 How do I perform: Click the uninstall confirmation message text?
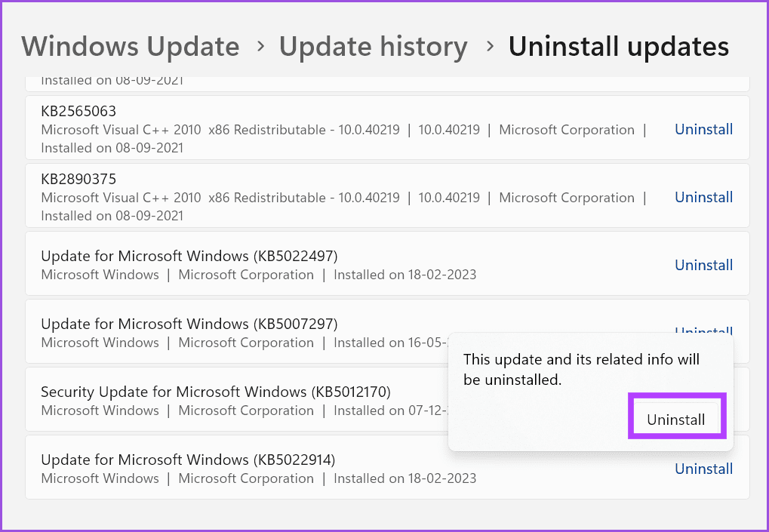coord(581,369)
